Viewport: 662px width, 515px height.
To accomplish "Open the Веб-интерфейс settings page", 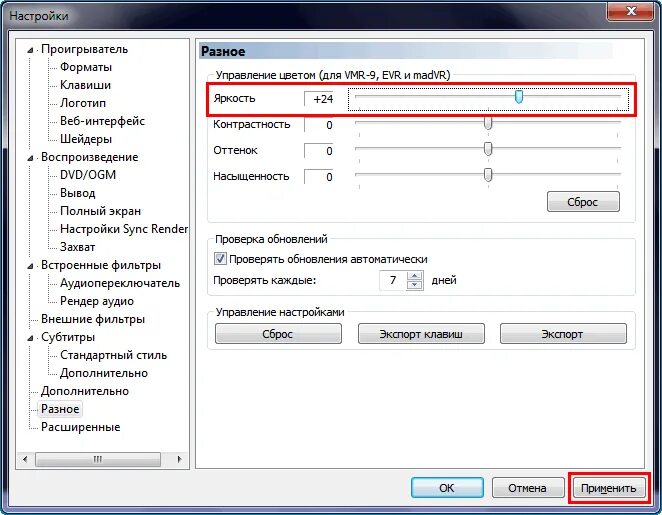I will [x=102, y=121].
